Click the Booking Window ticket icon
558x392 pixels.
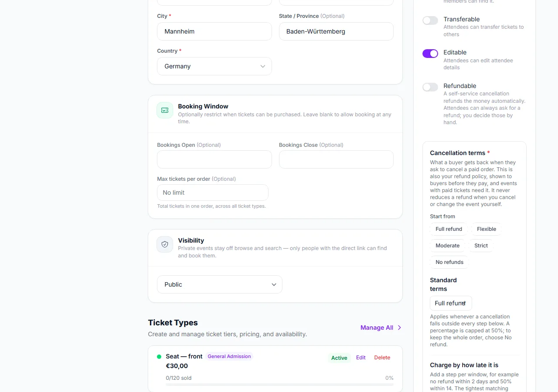pos(165,110)
